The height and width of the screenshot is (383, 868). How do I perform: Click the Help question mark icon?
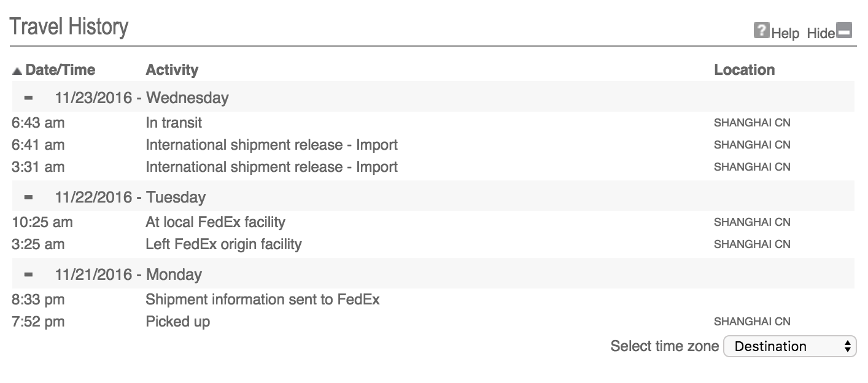761,30
